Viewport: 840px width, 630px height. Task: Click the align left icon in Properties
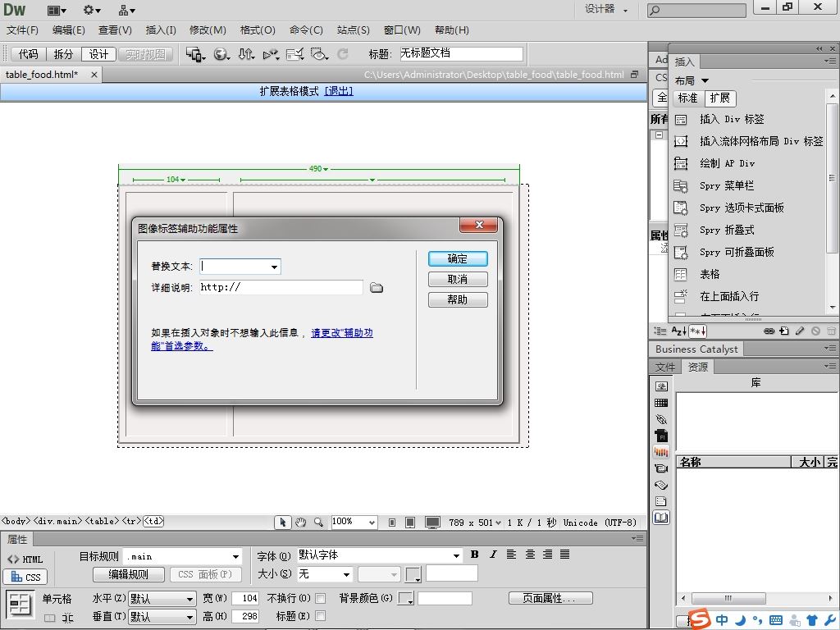[x=512, y=555]
